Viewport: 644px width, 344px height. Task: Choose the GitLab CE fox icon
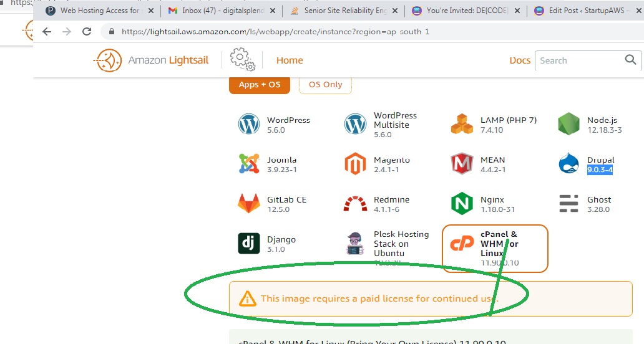click(x=249, y=203)
